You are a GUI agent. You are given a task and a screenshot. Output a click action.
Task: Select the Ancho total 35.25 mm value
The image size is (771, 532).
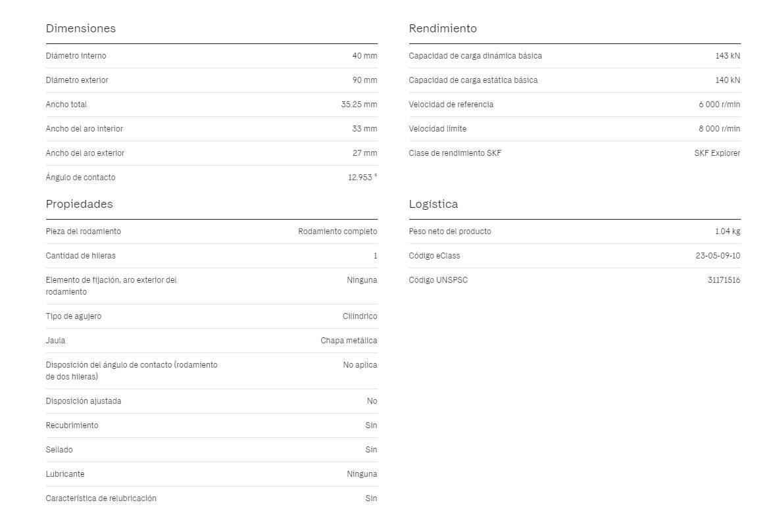pos(359,105)
